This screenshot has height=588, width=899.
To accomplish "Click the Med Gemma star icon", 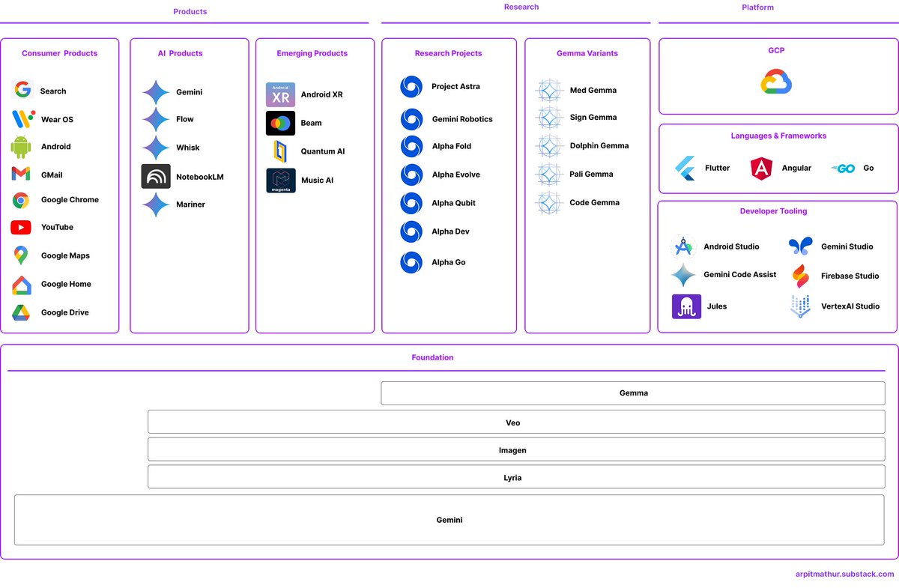I will click(549, 91).
